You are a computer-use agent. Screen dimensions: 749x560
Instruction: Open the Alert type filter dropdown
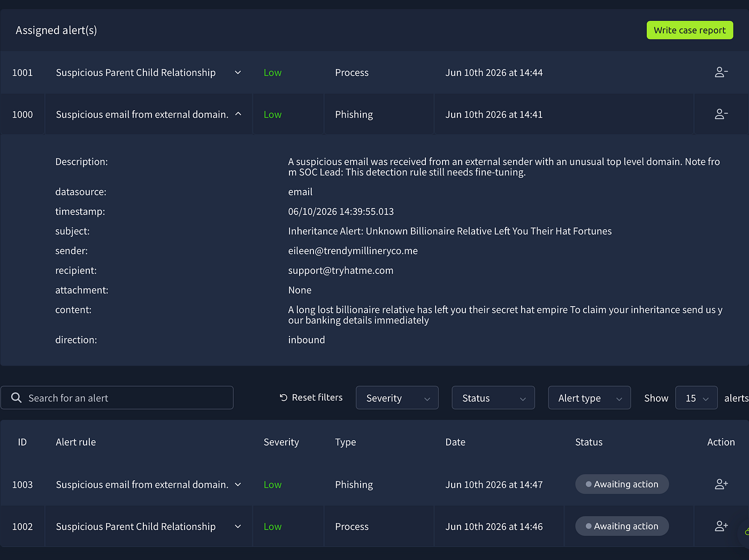tap(589, 398)
